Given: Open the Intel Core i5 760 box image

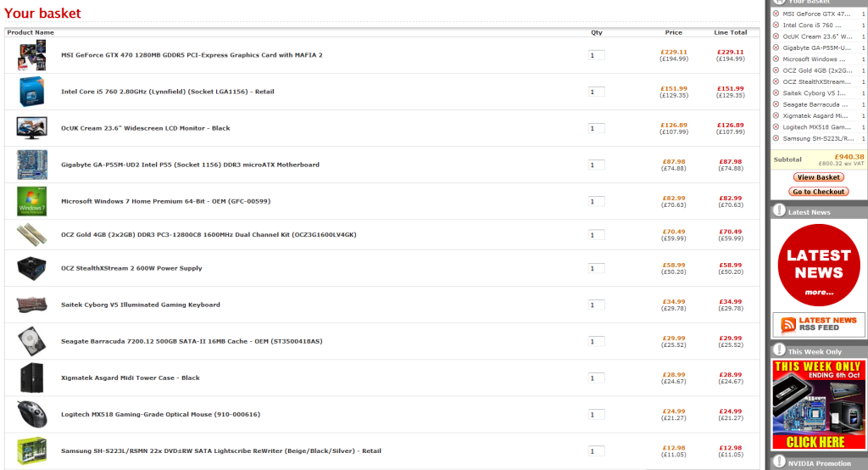Looking at the screenshot, I should (31, 92).
